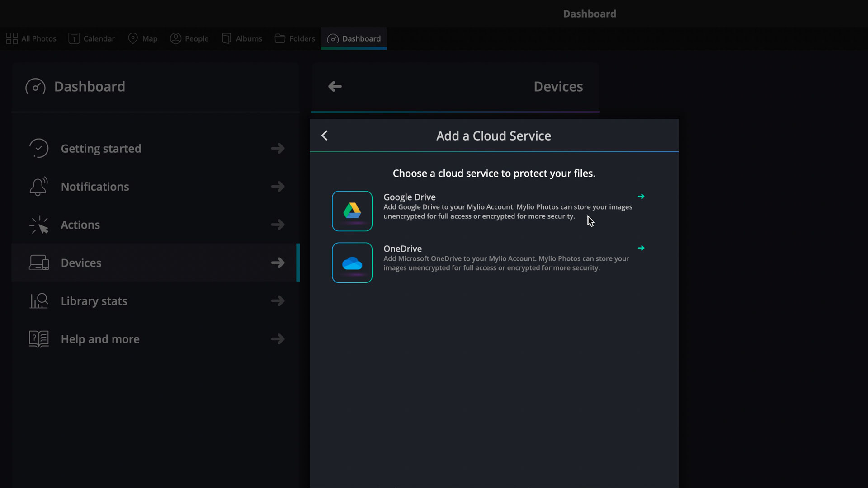868x488 pixels.
Task: Select the Devices menu entry
Action: click(156, 263)
